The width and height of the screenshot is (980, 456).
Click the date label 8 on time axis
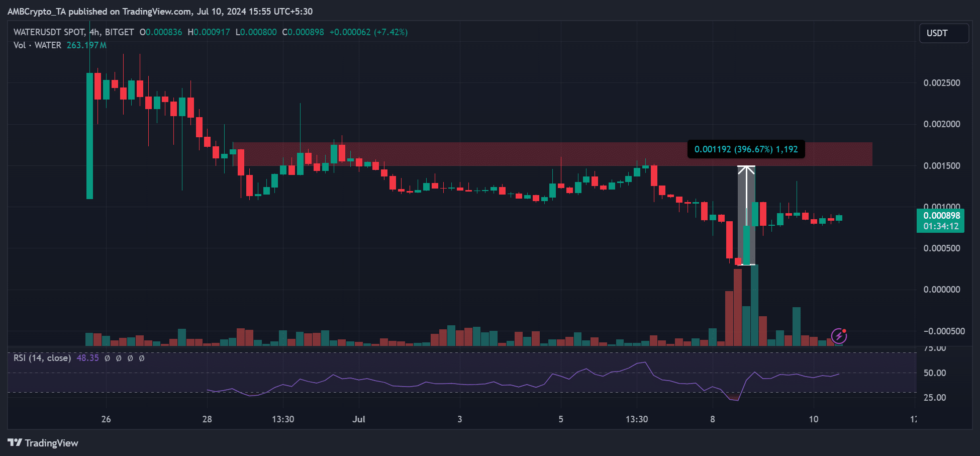713,419
